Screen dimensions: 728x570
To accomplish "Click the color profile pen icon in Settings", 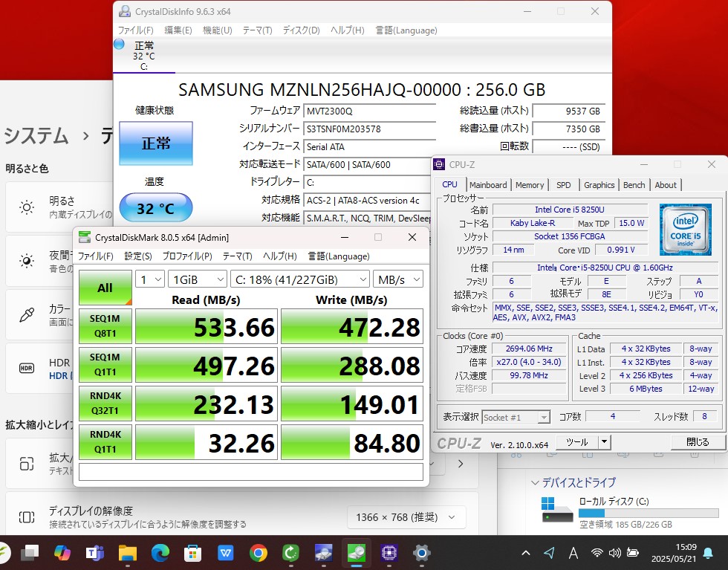I will (27, 314).
